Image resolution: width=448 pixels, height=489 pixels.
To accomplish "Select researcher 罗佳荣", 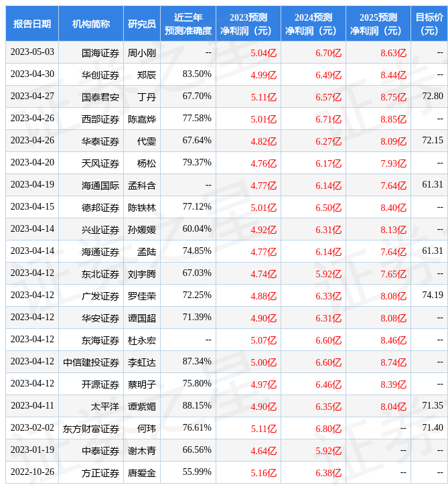I will pos(142,296).
